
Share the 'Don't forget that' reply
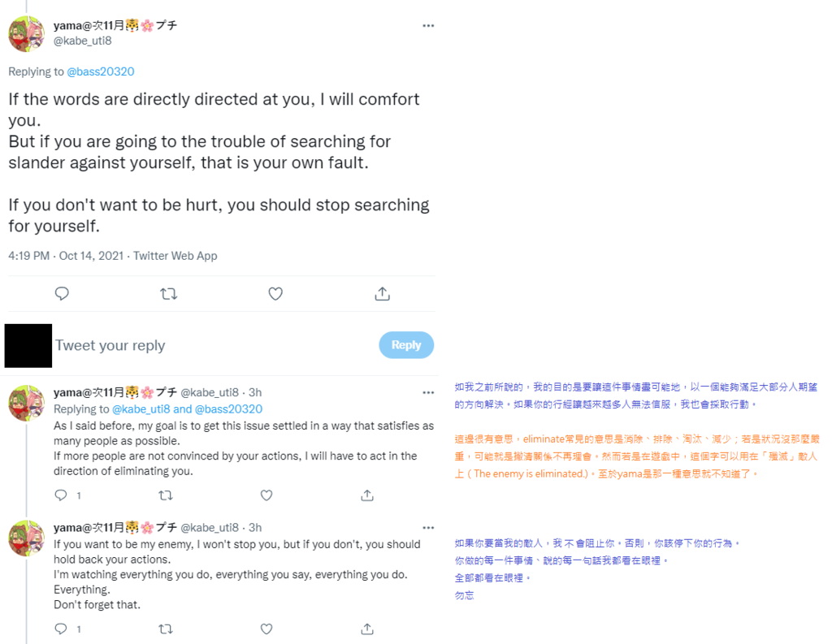(367, 629)
